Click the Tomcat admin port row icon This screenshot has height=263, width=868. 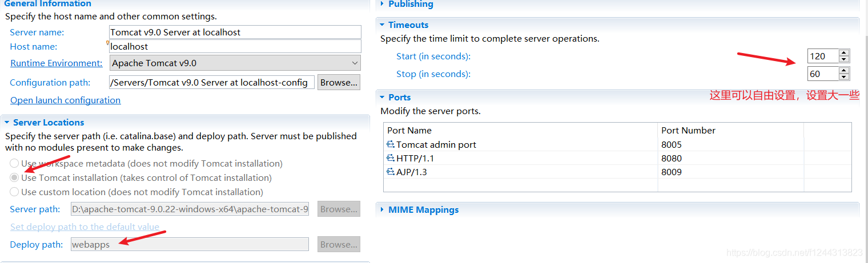point(391,144)
